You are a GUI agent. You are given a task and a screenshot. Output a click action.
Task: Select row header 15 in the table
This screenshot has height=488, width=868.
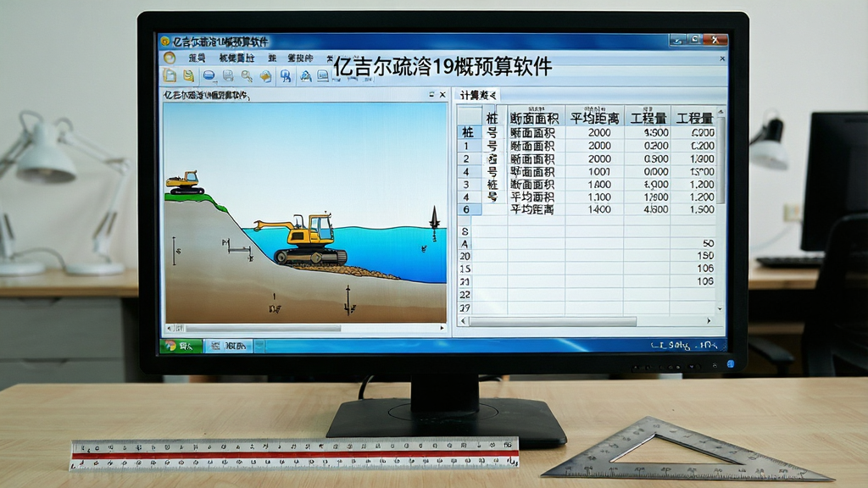point(465,269)
